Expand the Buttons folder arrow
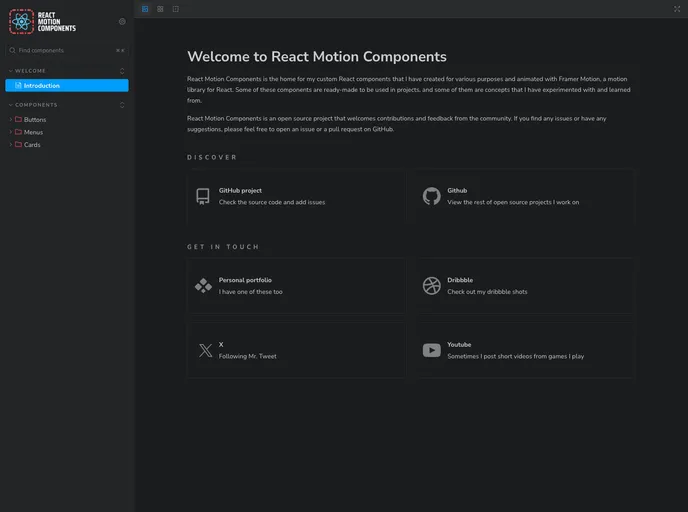 click(11, 119)
